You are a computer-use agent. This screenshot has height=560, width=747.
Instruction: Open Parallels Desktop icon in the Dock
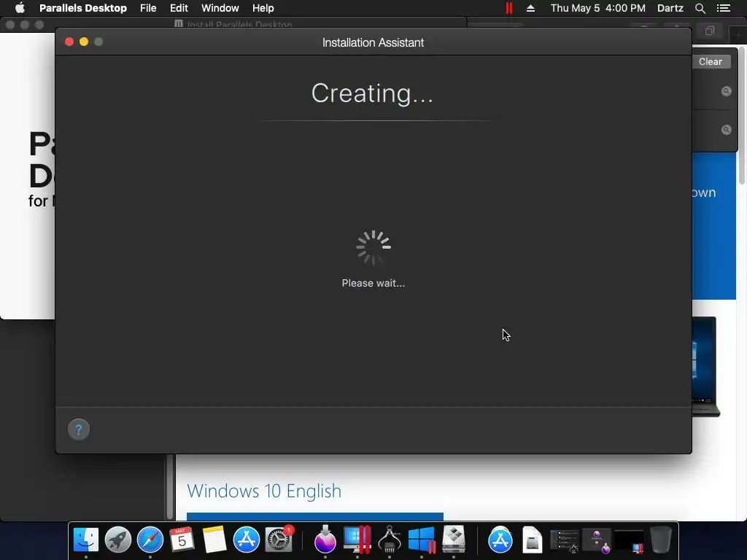[x=357, y=540]
